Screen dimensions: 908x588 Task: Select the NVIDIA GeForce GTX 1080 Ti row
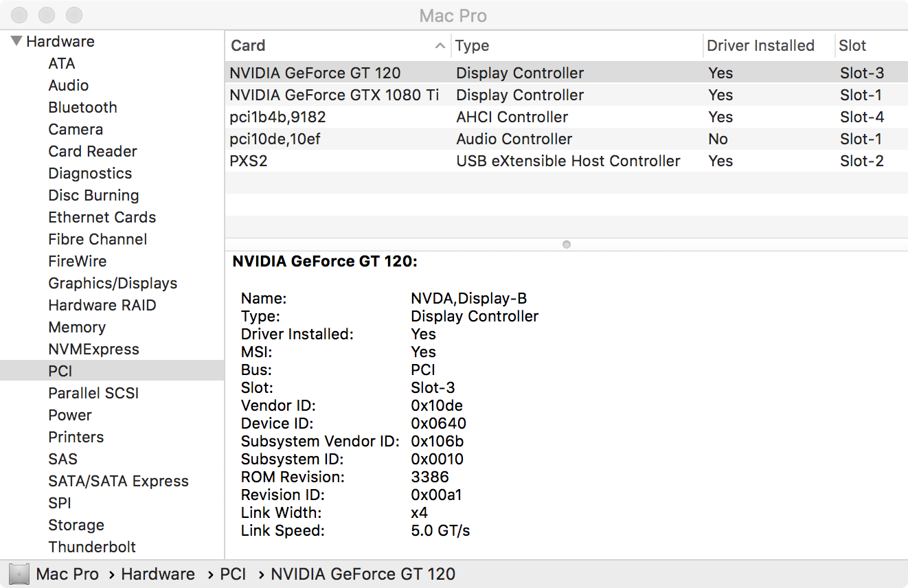[x=567, y=95]
